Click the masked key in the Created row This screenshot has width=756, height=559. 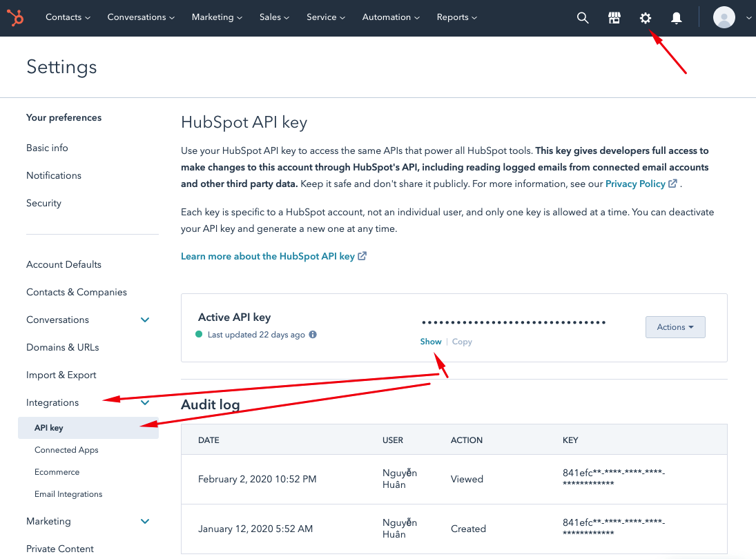pyautogui.click(x=613, y=527)
